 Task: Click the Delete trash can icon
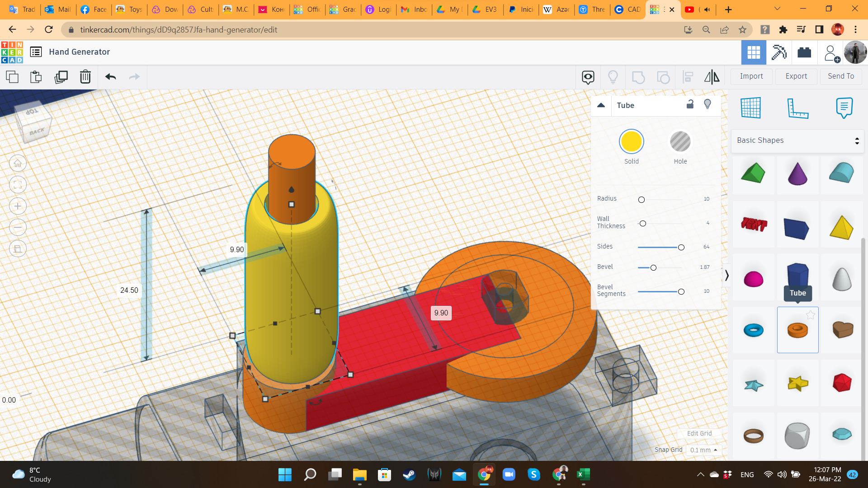[x=85, y=77]
